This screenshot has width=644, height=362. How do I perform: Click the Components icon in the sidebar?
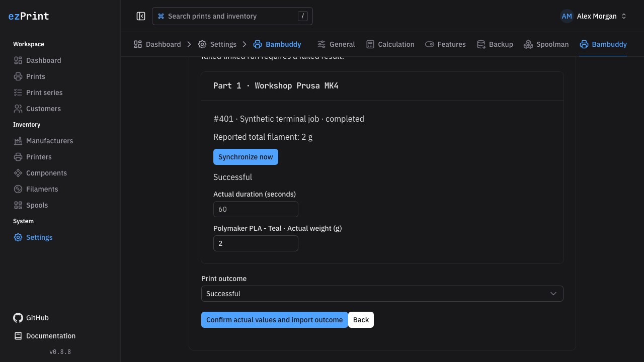pos(18,173)
